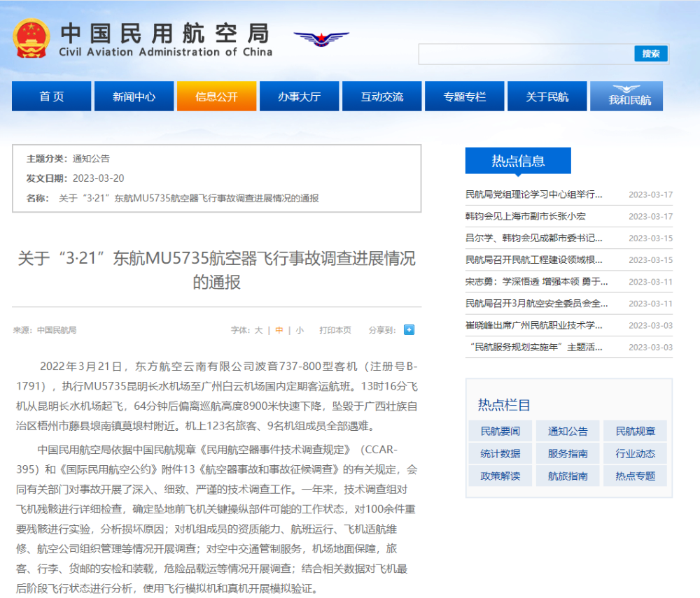Click the national emblem logo
700x598 pixels.
(31, 38)
